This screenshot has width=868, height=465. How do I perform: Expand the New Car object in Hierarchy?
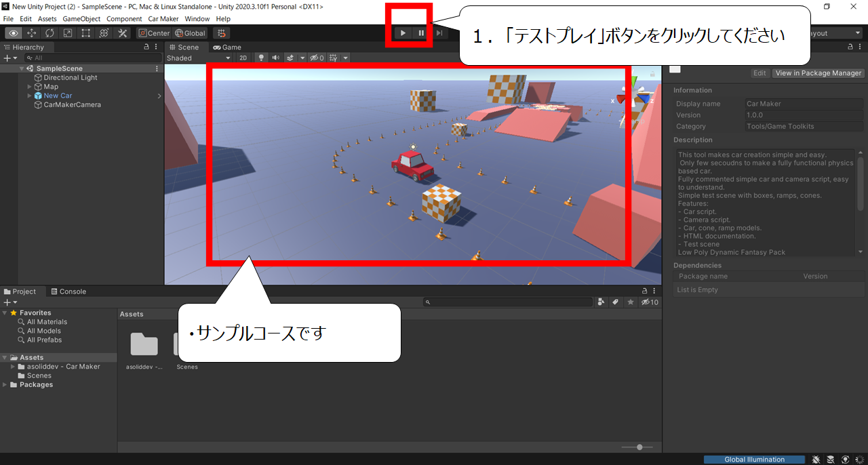coord(29,96)
